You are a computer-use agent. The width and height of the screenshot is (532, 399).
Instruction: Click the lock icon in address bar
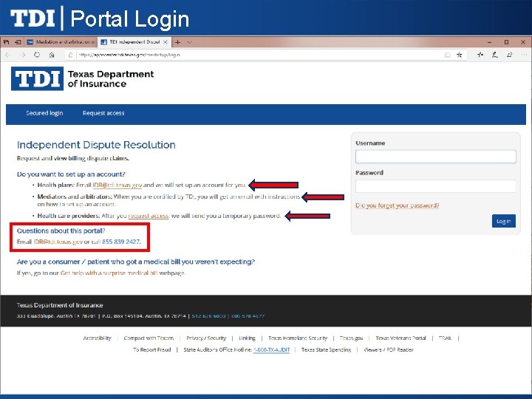[70, 55]
